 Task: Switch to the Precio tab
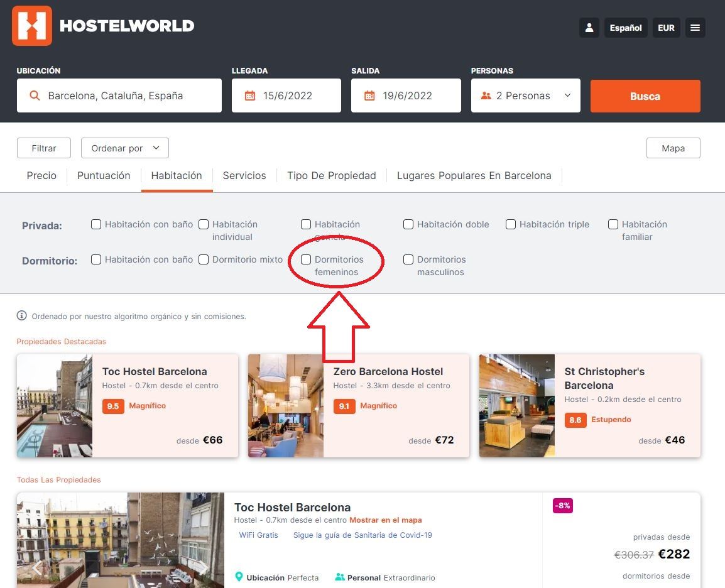point(41,176)
